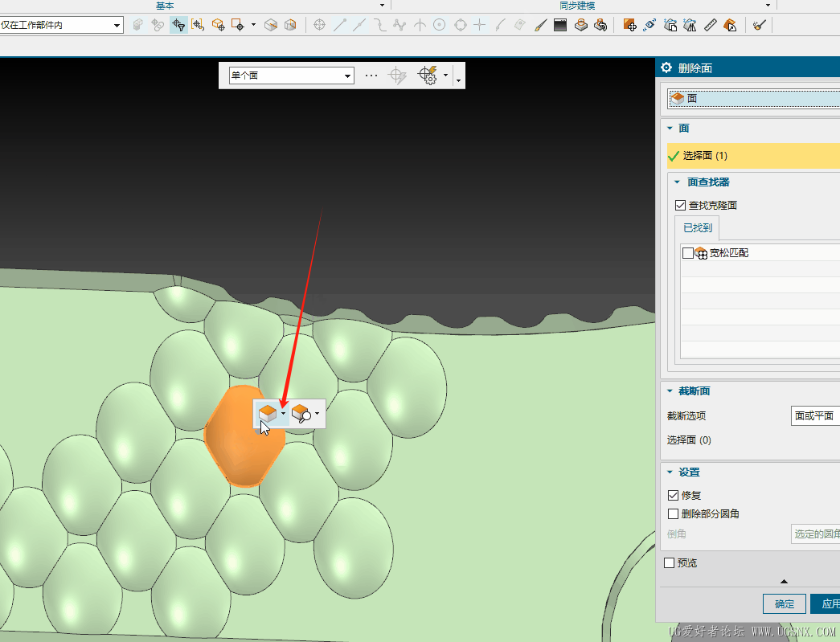Toggle the line endpoint snap icon
840x642 pixels.
[x=340, y=25]
